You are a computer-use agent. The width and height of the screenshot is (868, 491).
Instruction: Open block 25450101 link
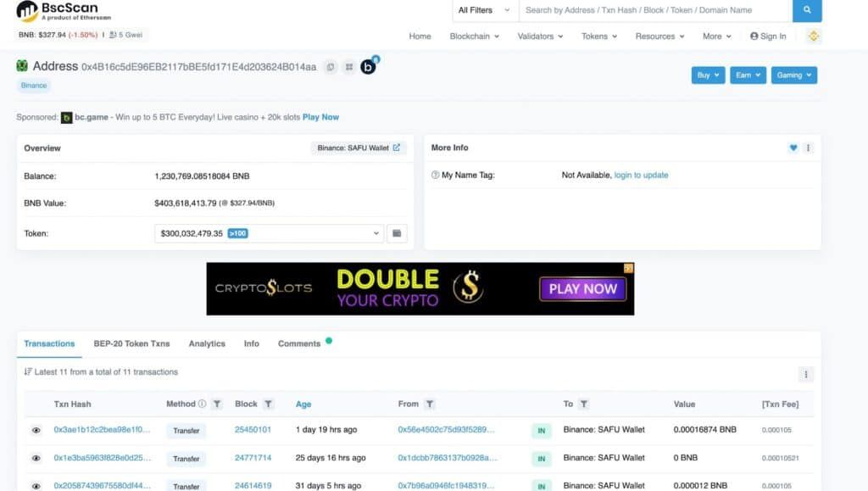[253, 430]
